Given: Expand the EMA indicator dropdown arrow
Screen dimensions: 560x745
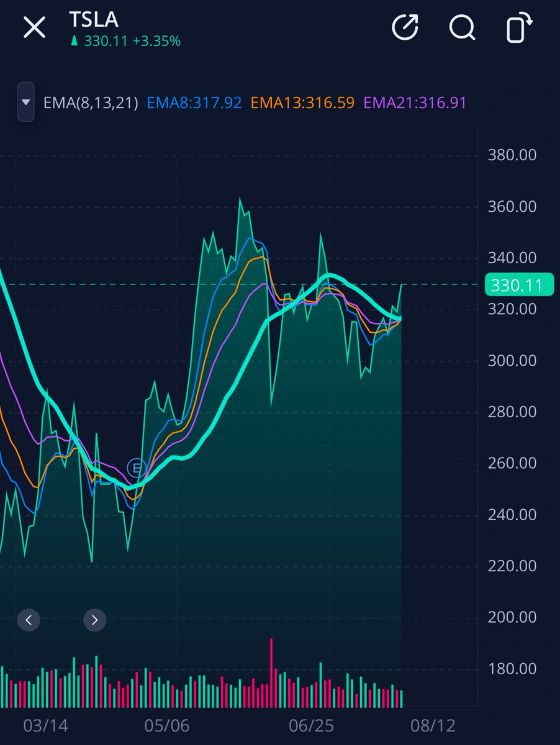Looking at the screenshot, I should click(25, 102).
